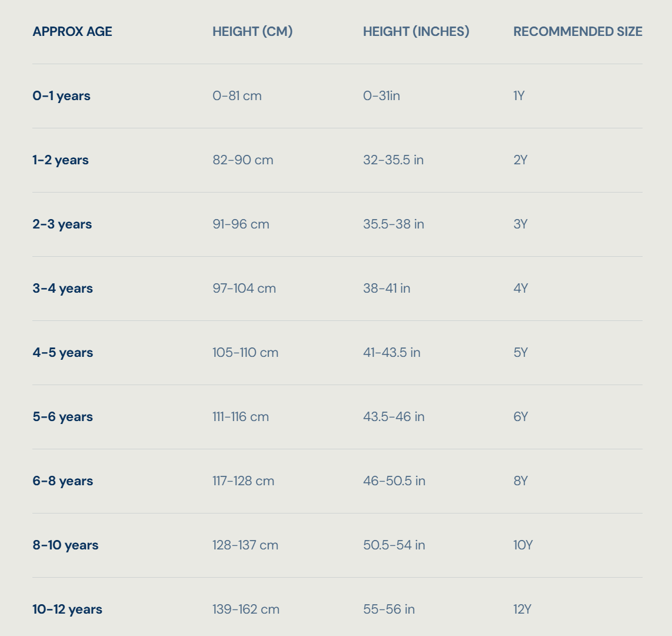
Task: Select the 5Y recommended size
Action: [520, 353]
